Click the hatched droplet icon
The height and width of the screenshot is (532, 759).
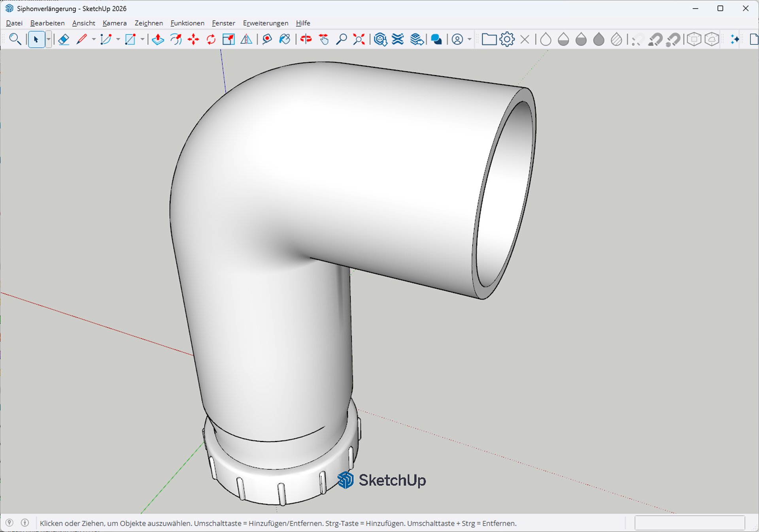[616, 39]
